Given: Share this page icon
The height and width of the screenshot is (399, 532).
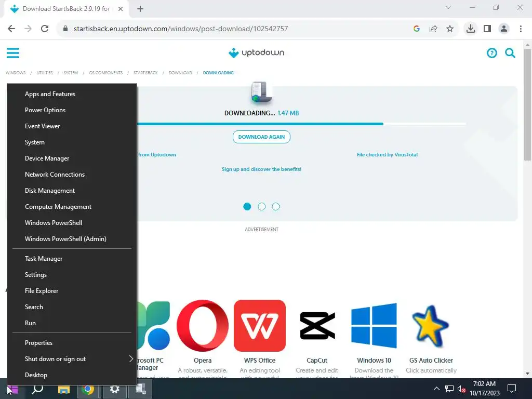Looking at the screenshot, I should tap(433, 29).
